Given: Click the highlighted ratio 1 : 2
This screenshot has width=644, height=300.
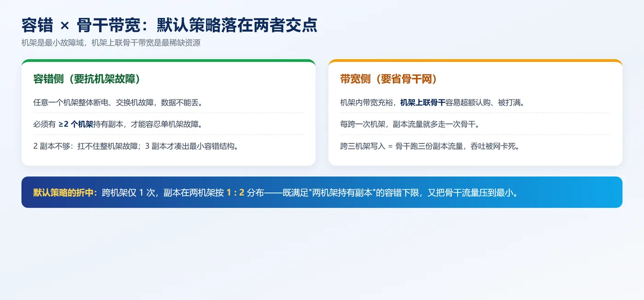Looking at the screenshot, I should (235, 192).
